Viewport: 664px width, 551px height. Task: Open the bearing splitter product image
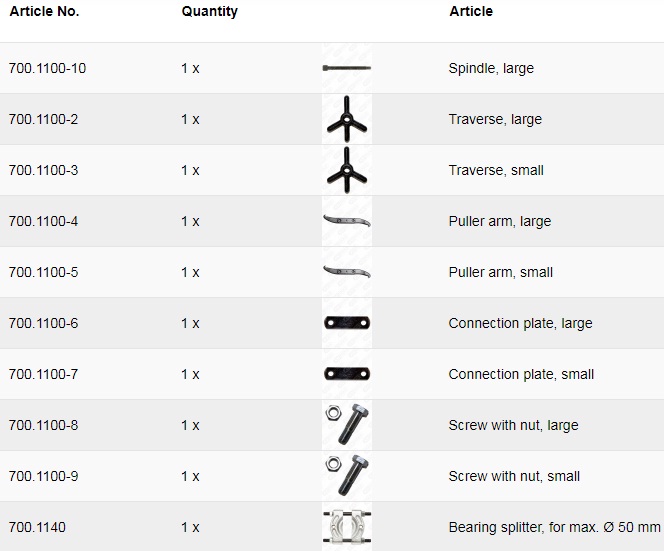coord(347,527)
